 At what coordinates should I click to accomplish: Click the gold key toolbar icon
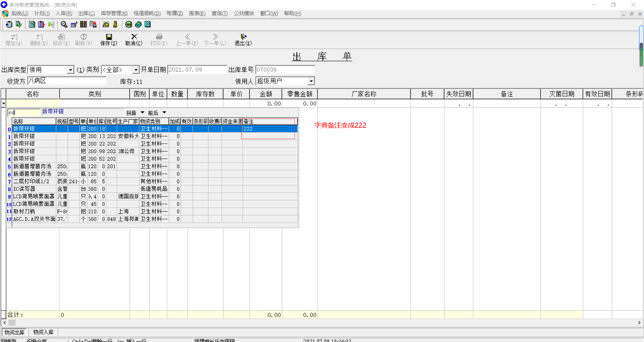[115, 24]
